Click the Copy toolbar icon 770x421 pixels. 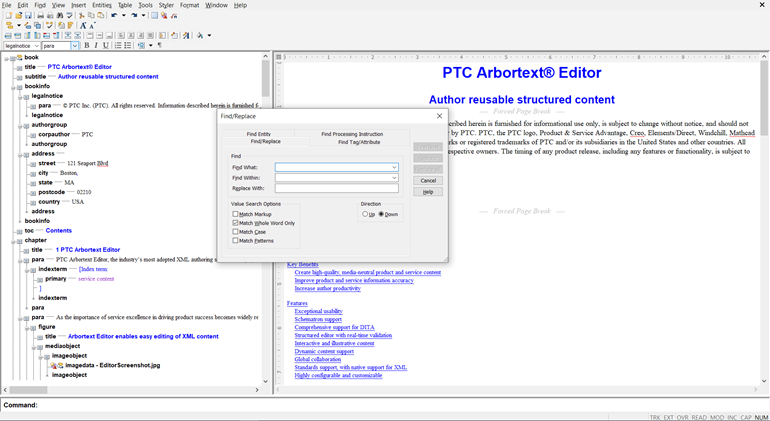(91, 15)
